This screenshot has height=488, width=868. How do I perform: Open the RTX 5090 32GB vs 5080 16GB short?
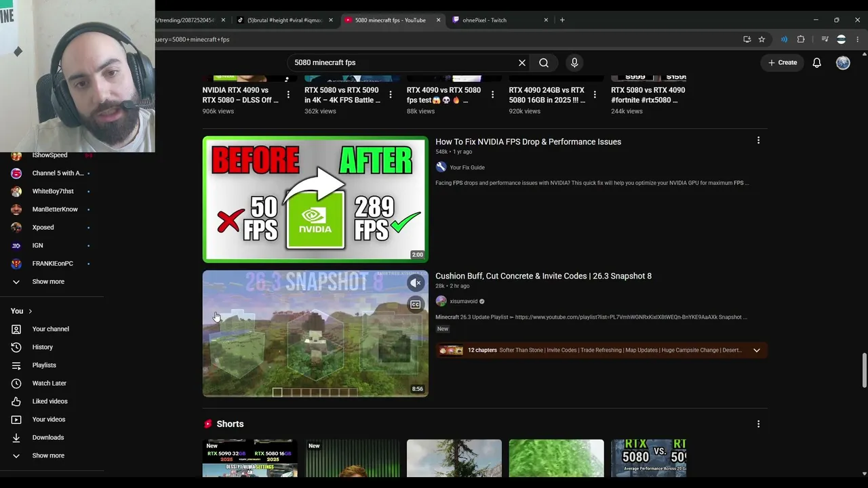(250, 458)
